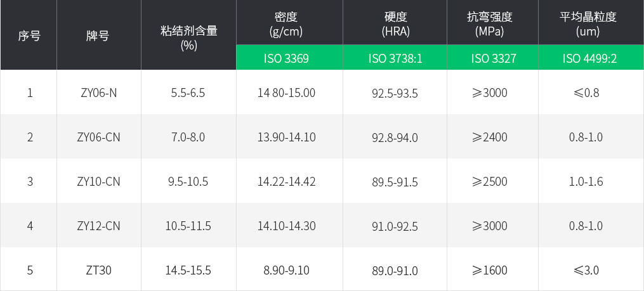This screenshot has height=291, width=644.
Task: Click the 牌号 column header
Action: pyautogui.click(x=98, y=36)
